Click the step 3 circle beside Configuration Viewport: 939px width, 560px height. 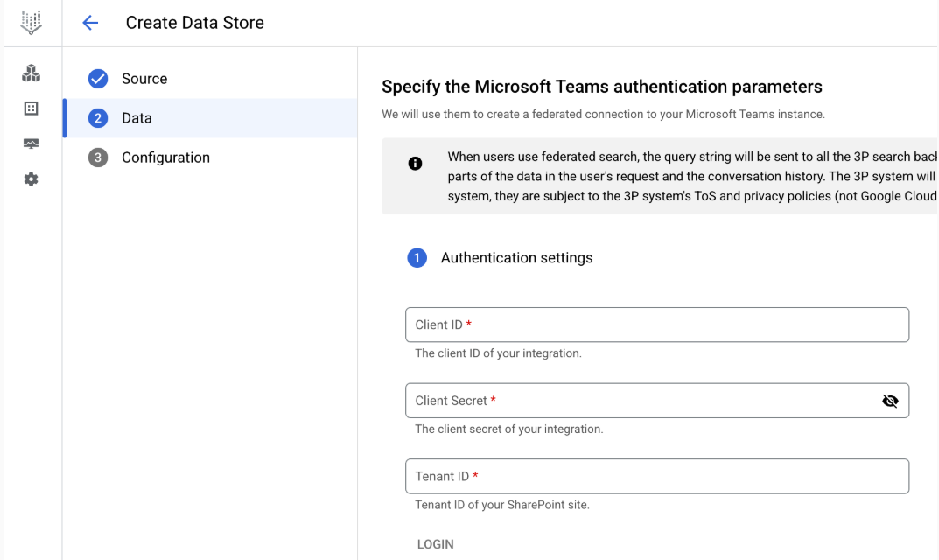pos(98,157)
